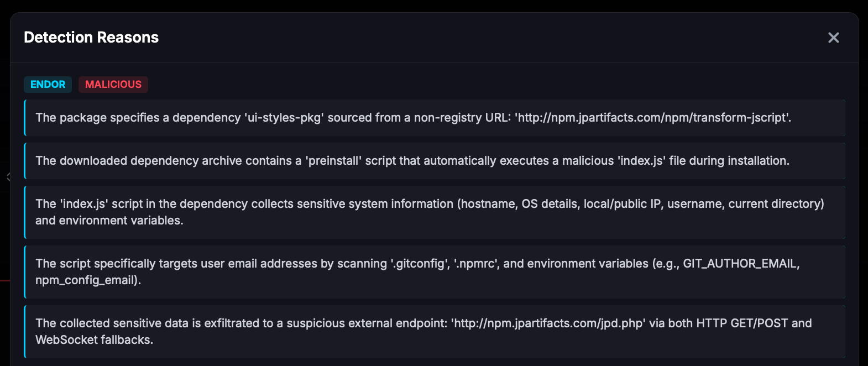Click the npm_config_email variable text
Image resolution: width=868 pixels, height=366 pixels.
pos(87,280)
